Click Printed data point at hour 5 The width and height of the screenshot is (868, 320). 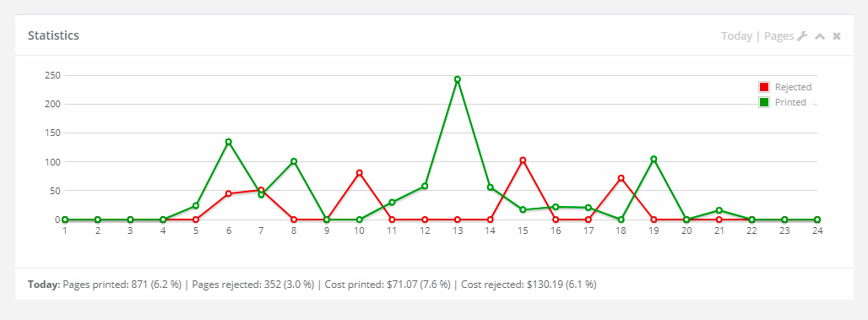coord(195,206)
